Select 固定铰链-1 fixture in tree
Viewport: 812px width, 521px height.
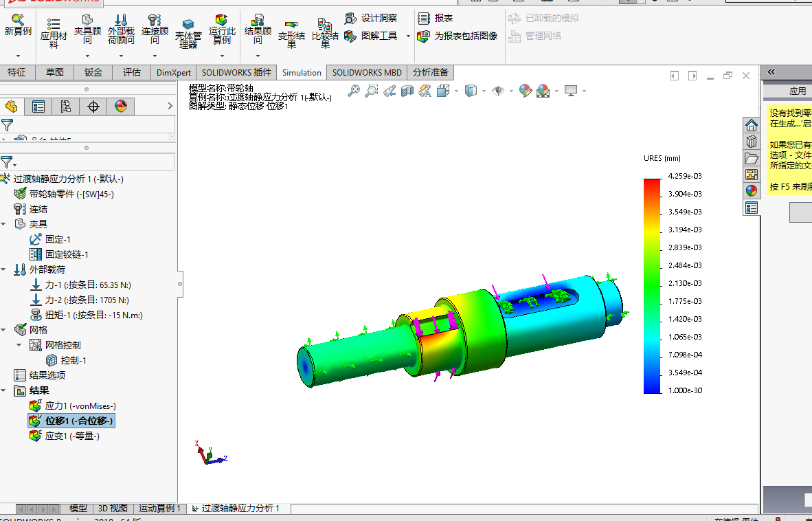pos(59,254)
